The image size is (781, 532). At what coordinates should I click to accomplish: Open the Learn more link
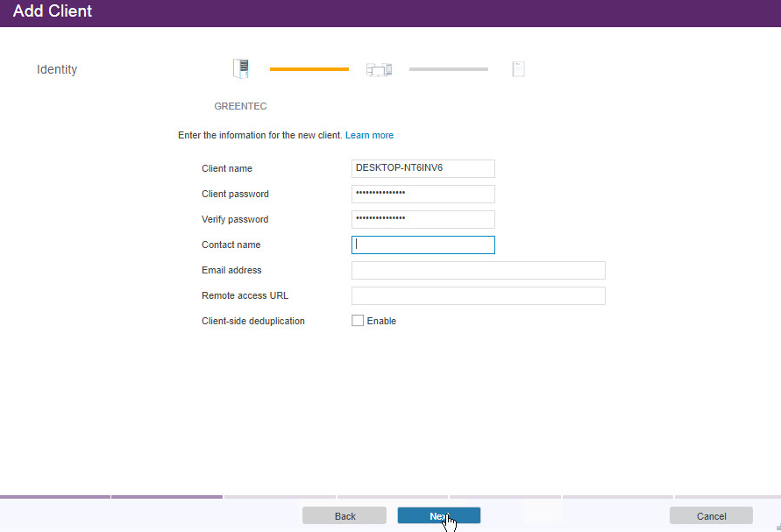(x=369, y=136)
